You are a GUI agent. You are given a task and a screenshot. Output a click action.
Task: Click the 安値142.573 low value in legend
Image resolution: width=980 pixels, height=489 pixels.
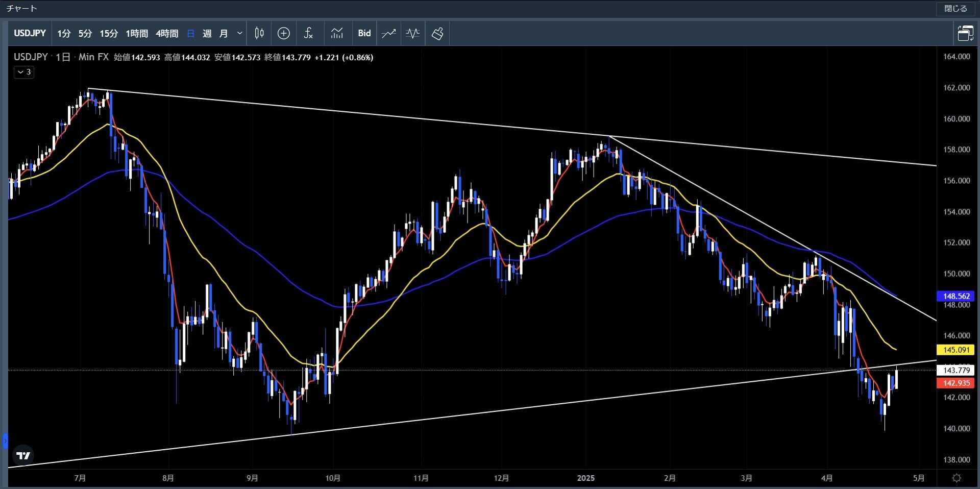pos(237,57)
